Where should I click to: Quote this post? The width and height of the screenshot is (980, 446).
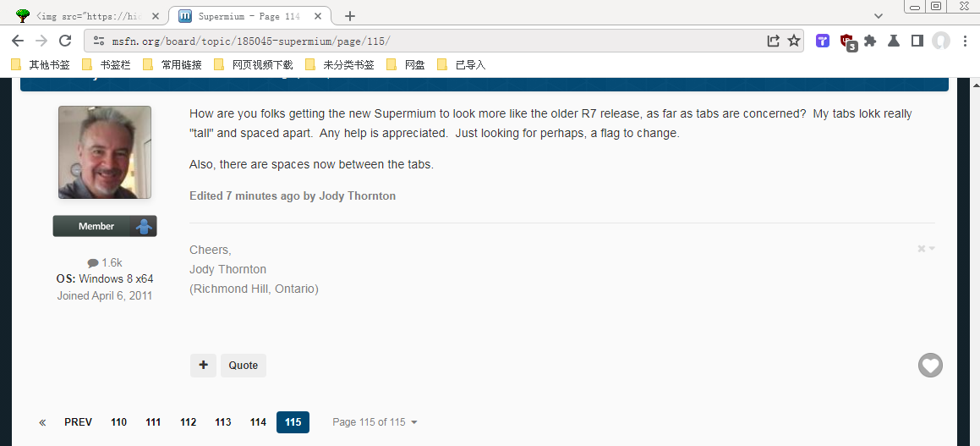(x=244, y=366)
